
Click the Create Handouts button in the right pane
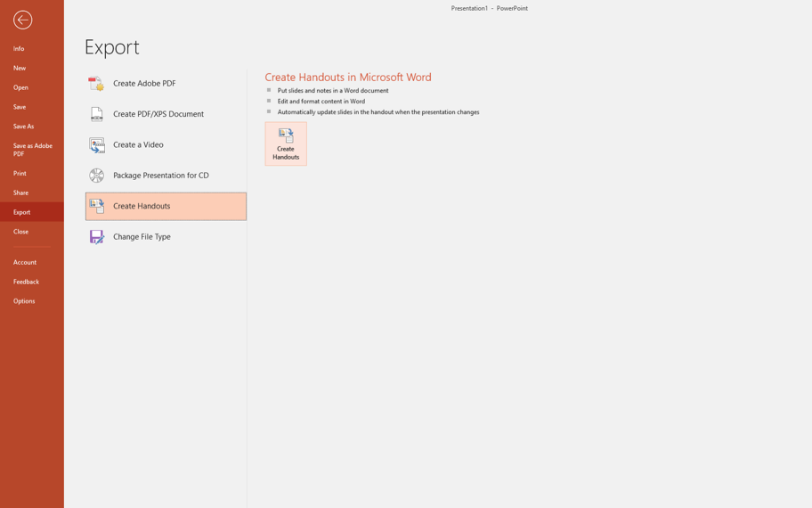coord(286,143)
